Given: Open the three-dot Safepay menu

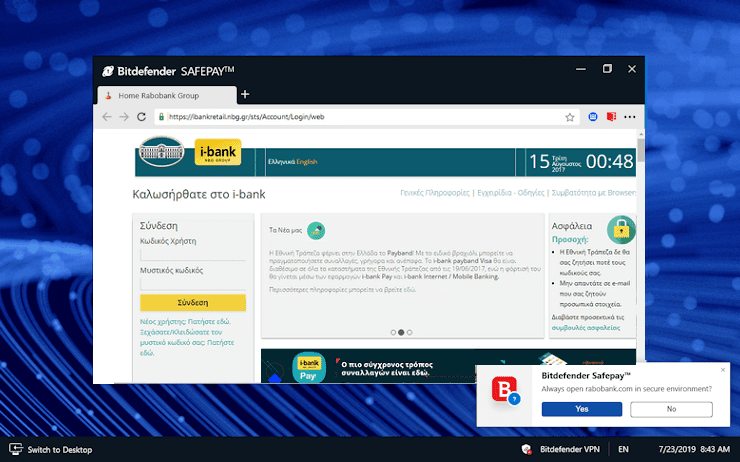Looking at the screenshot, I should point(630,117).
